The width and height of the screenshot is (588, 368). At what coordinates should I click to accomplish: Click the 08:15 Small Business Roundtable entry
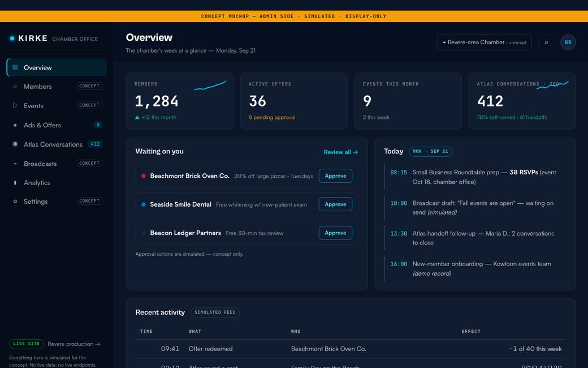click(x=475, y=177)
